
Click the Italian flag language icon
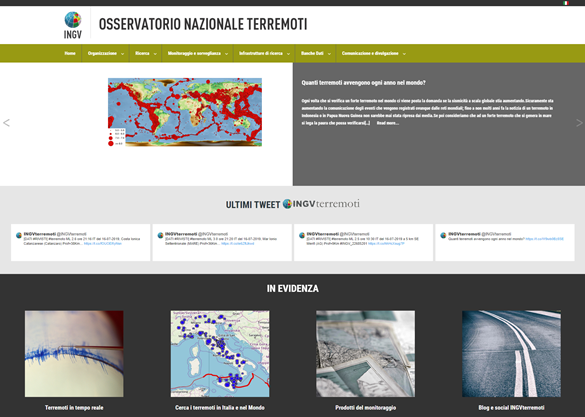(x=566, y=3)
